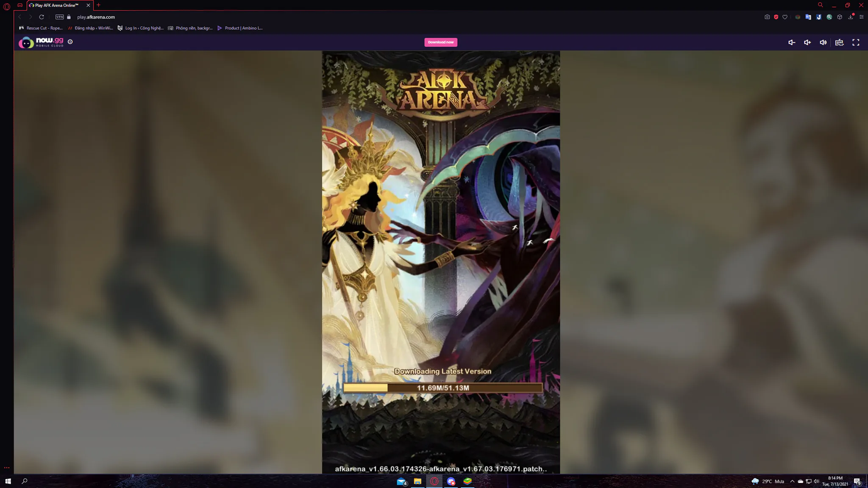Open the Đăng nhập WinWi bookmark
Image resolution: width=868 pixels, height=488 pixels.
(x=90, y=28)
